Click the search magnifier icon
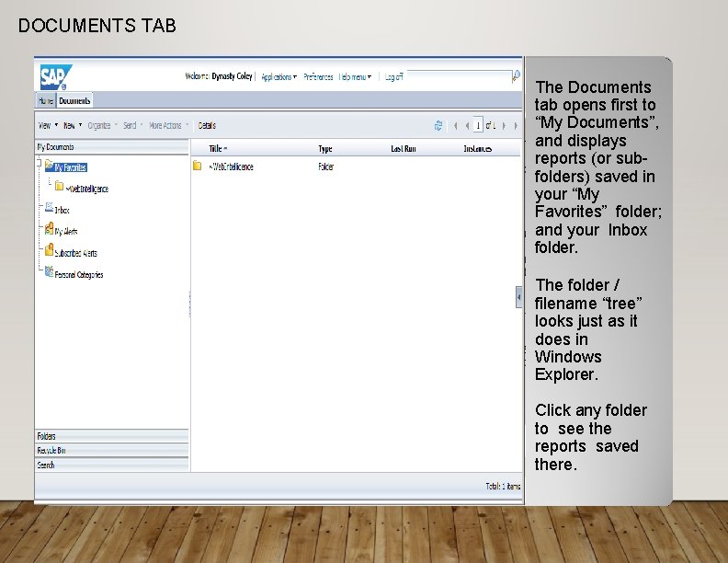The height and width of the screenshot is (563, 728). pos(516,76)
